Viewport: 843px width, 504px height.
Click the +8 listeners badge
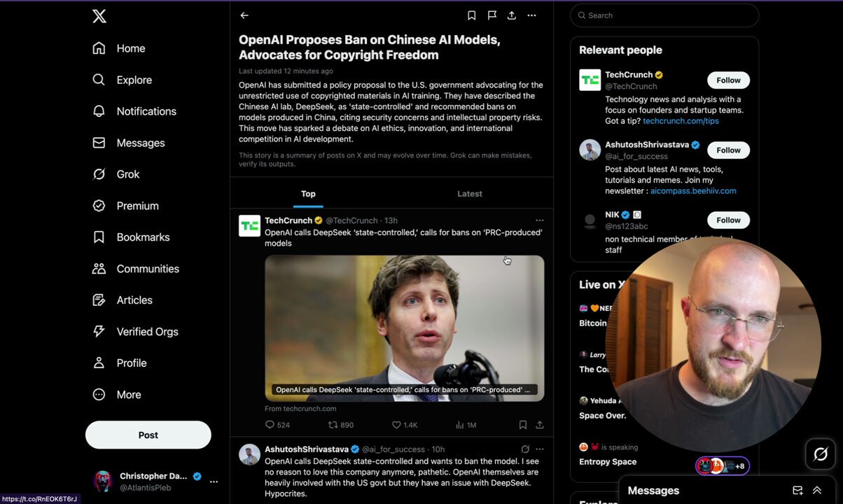coord(723,466)
